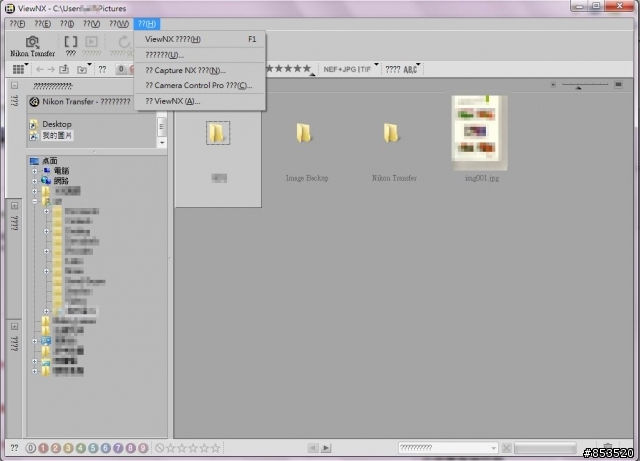Choose ??????(U)... menu item

point(200,55)
